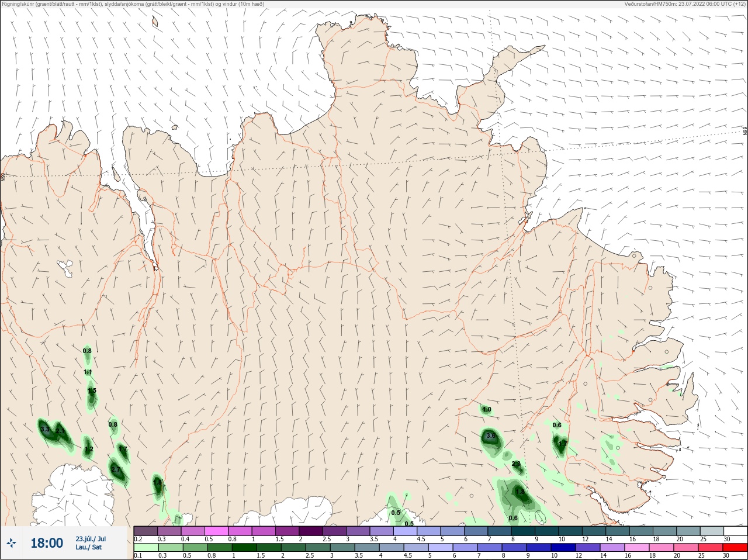Click the 3.3 precipitation value on the map

tap(45, 430)
